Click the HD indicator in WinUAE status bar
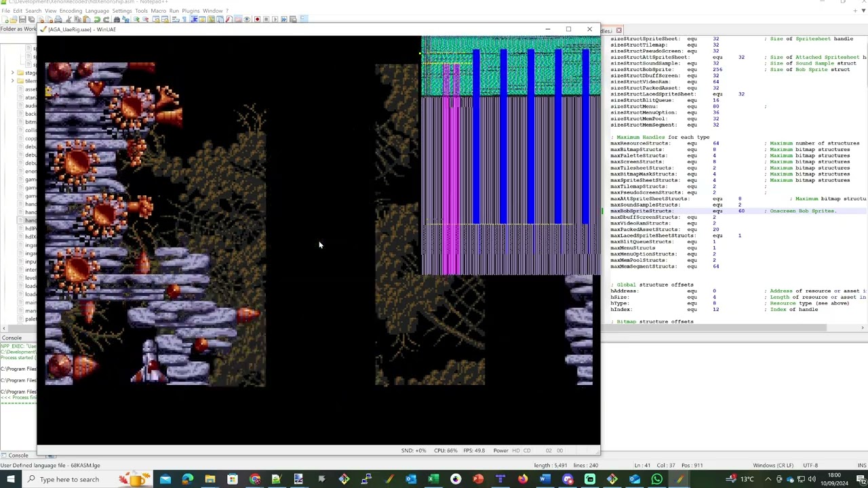 (516, 451)
